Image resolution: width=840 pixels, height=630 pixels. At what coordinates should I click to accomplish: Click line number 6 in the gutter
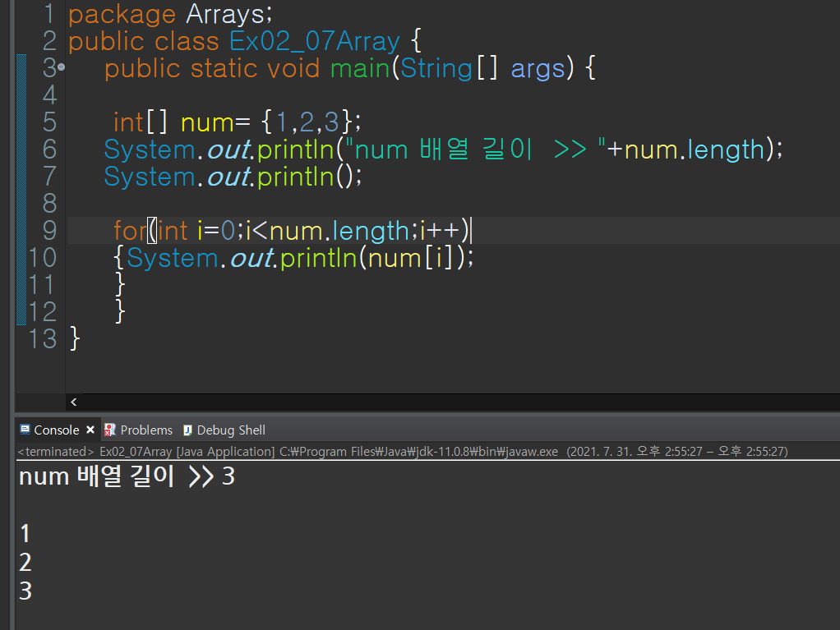coord(49,149)
